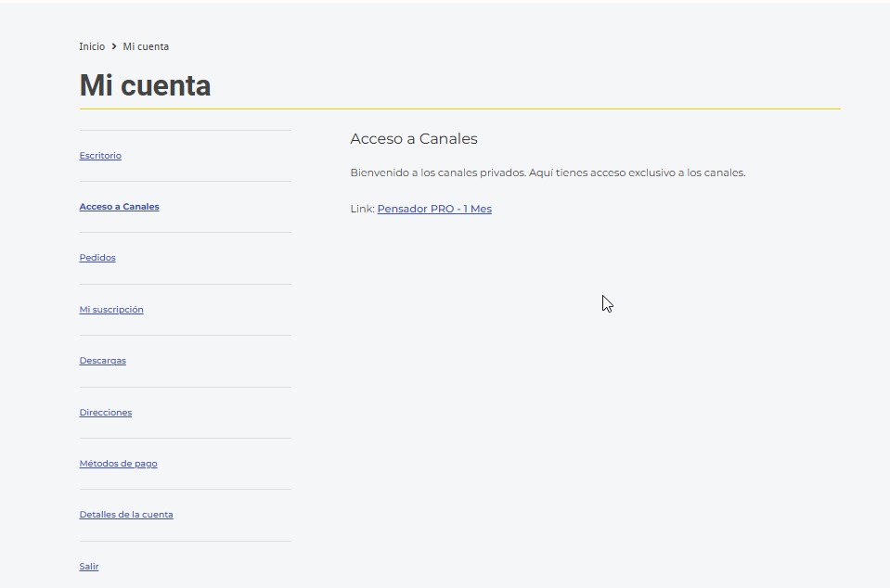This screenshot has height=588, width=890.
Task: Click the large Mi cuenta page heading
Action: (145, 86)
